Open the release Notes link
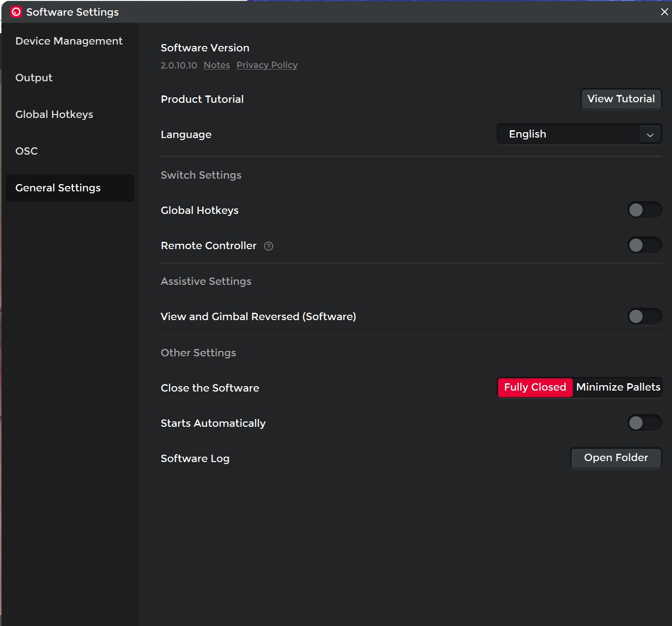Screen dimensions: 672x626 pyautogui.click(x=216, y=65)
